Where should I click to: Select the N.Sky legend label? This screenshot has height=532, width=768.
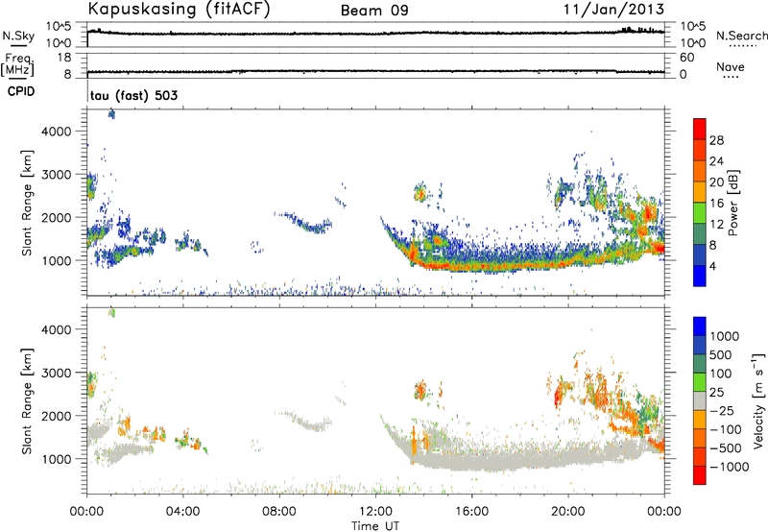click(x=18, y=36)
